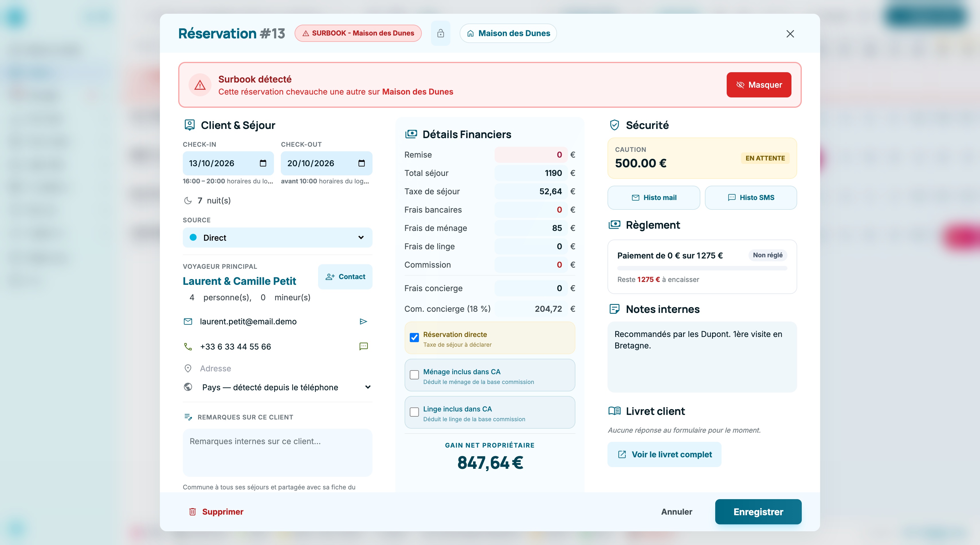Close the reservation dialog with the X
The image size is (980, 545).
790,34
